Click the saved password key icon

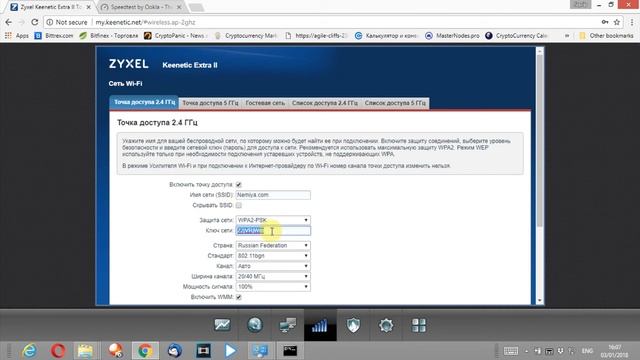pyautogui.click(x=605, y=22)
